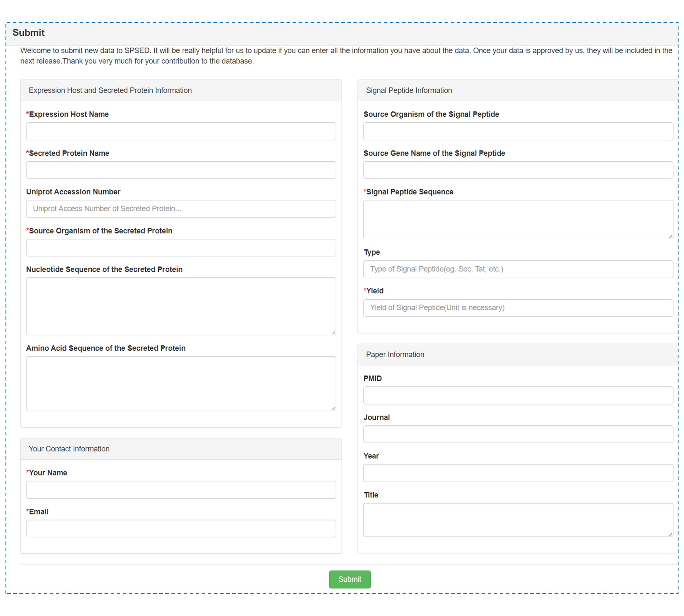This screenshot has width=684, height=616.
Task: Click the Secreted Protein Name label
Action: pos(68,153)
